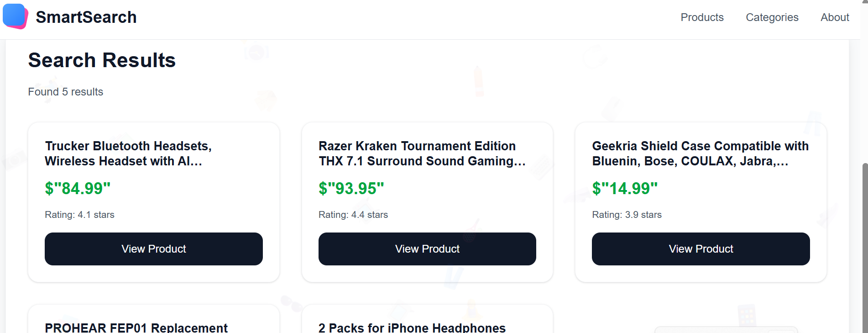This screenshot has width=868, height=333.
Task: Click the Geekria Shield Case title
Action: (700, 153)
